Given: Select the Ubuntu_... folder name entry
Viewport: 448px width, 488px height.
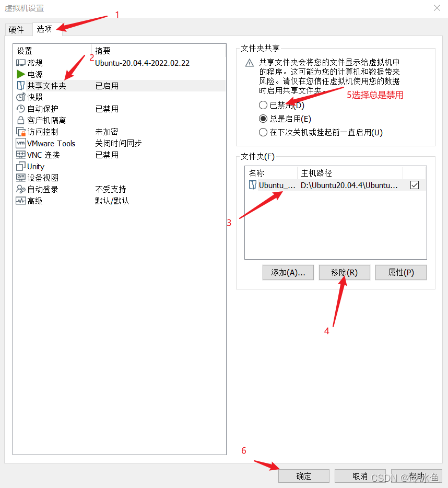Looking at the screenshot, I should [277, 185].
